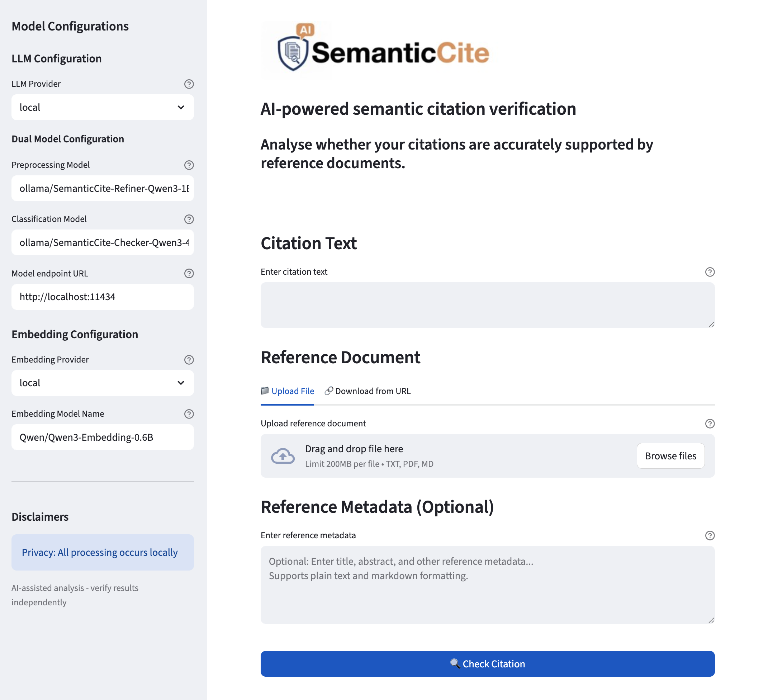The height and width of the screenshot is (700, 768).
Task: Click the reference metadata text area
Action: [487, 585]
